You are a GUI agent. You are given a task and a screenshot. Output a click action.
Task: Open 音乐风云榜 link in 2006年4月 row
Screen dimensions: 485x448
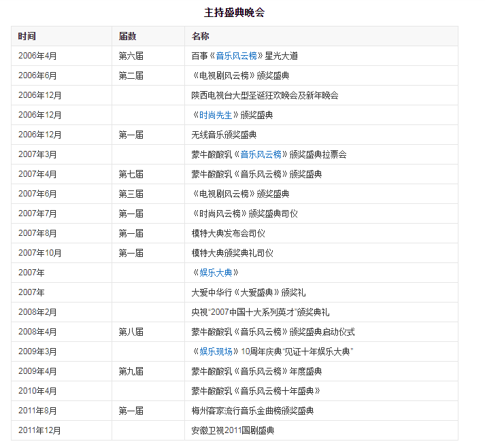coord(236,56)
